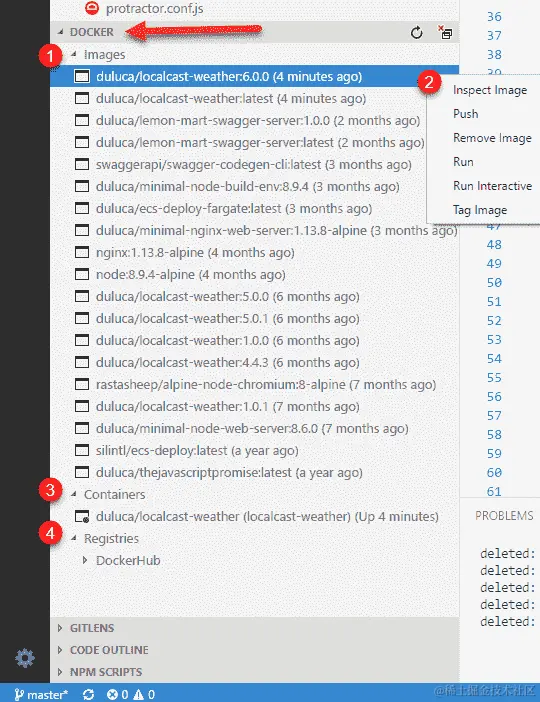
Task: Choose Inspect Image from context menu
Action: (x=490, y=90)
